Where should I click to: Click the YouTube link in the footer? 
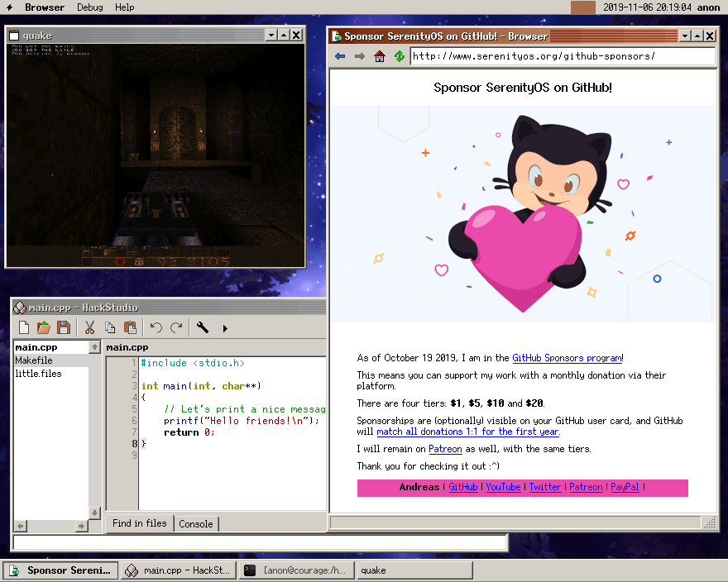tap(503, 487)
